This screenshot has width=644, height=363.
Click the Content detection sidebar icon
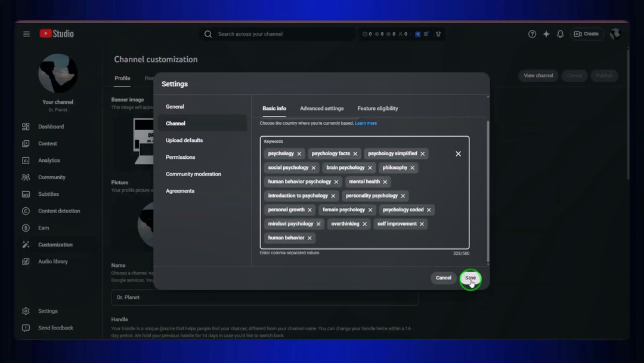click(26, 211)
